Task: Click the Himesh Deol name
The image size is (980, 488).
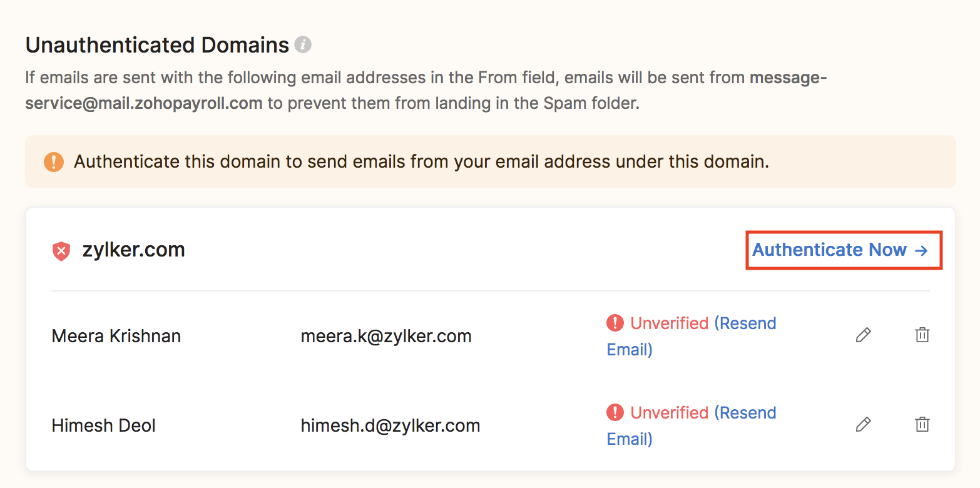Action: (x=104, y=425)
